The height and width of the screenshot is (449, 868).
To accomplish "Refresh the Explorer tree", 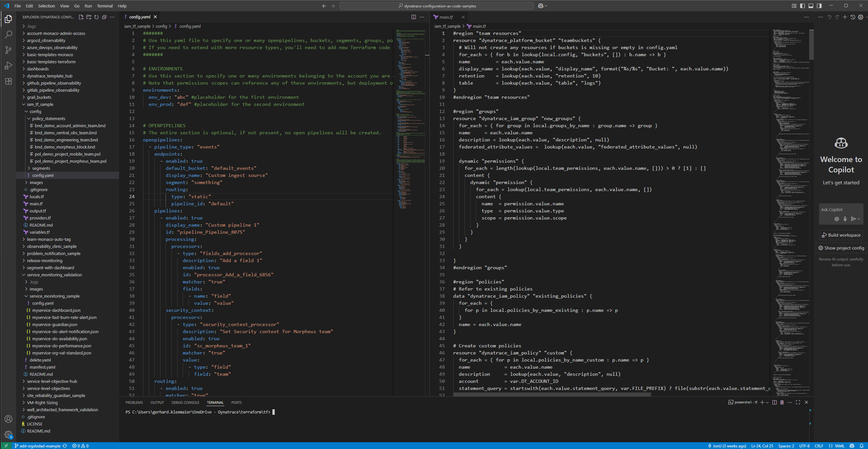I will (97, 17).
